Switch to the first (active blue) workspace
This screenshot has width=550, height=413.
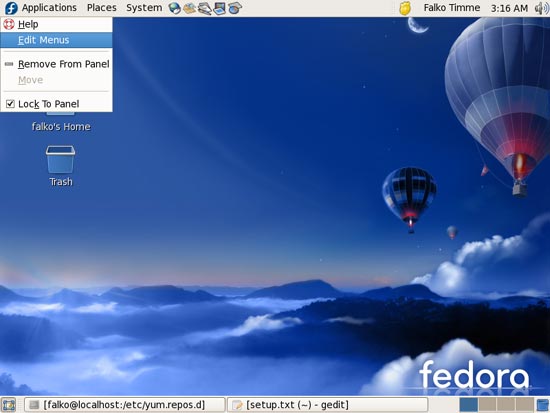click(469, 405)
